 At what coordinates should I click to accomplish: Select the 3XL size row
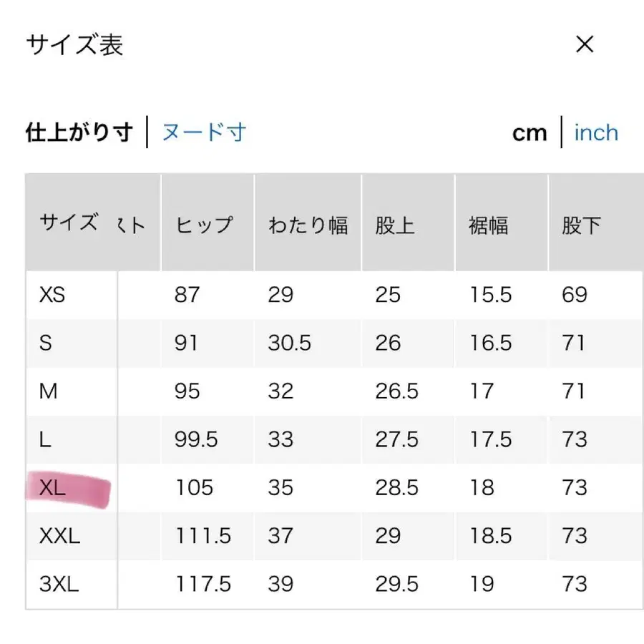click(x=59, y=583)
